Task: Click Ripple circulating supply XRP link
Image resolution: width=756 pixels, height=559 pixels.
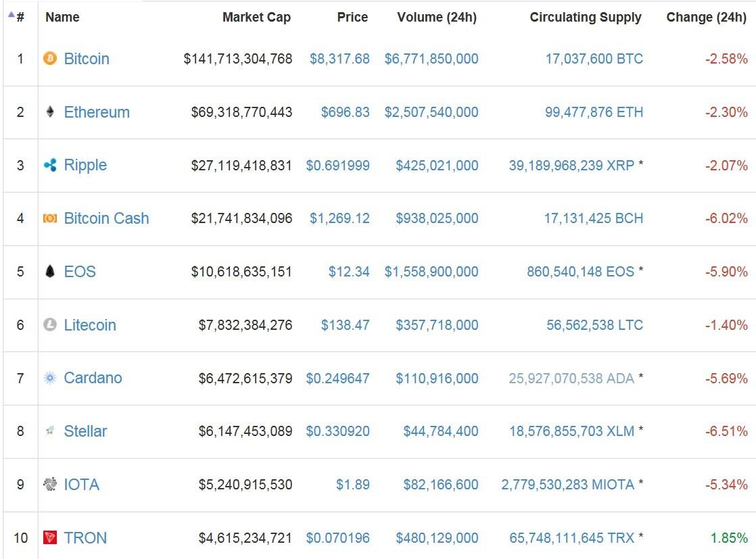Action: [x=571, y=166]
